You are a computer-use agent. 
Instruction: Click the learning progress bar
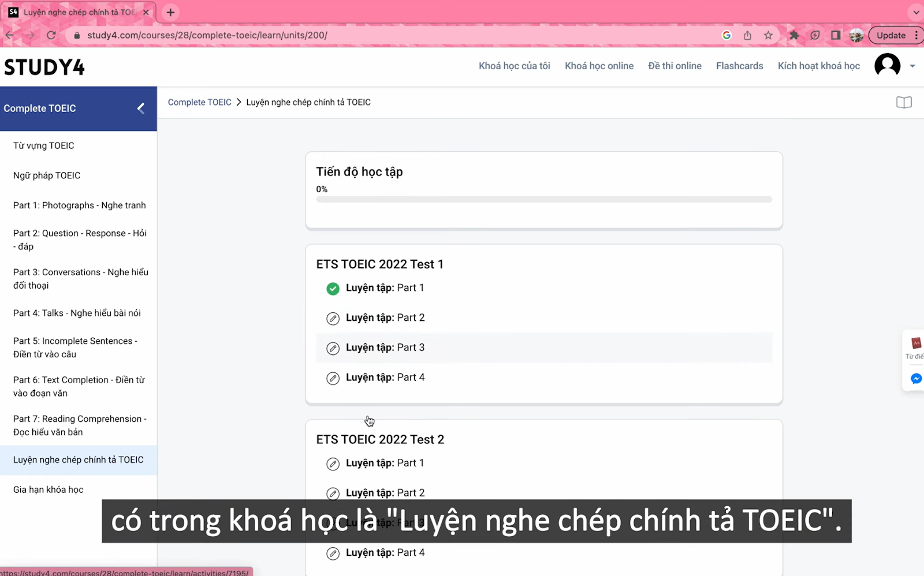coord(544,199)
